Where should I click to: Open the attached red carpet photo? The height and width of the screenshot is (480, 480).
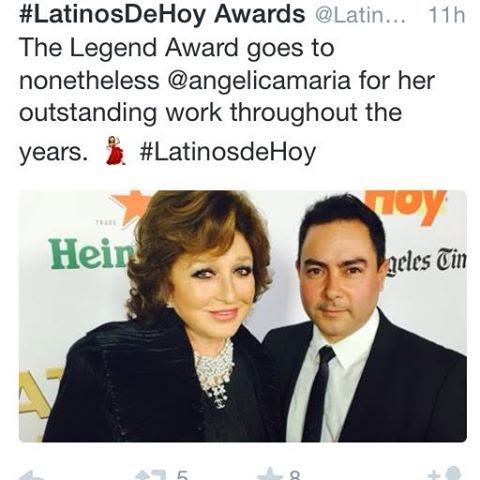click(243, 316)
